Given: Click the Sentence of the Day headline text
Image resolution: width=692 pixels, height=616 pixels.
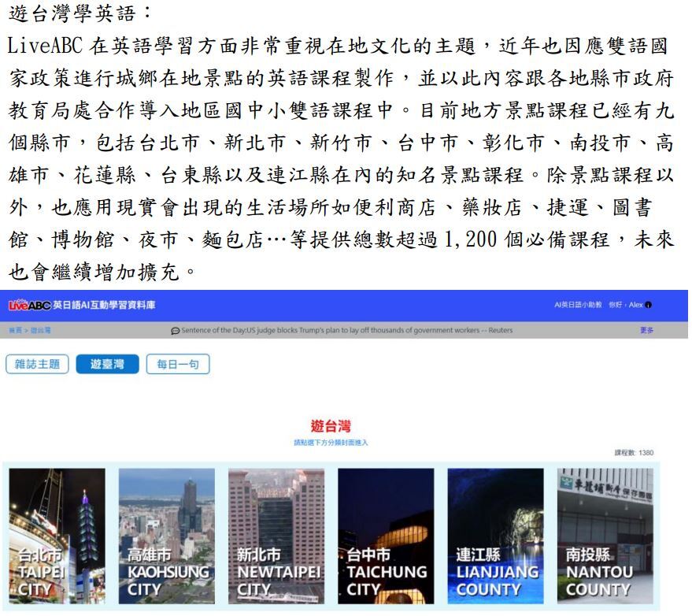Looking at the screenshot, I should pyautogui.click(x=346, y=330).
